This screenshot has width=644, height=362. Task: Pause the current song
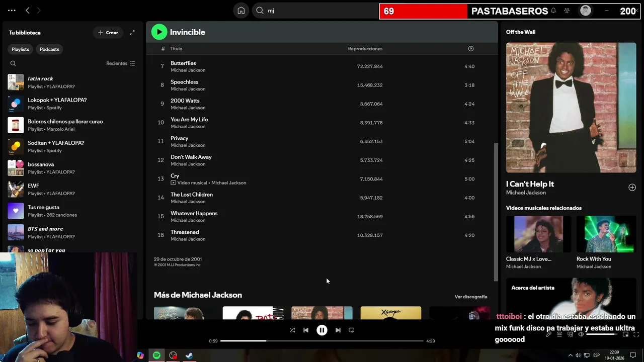pos(322,330)
